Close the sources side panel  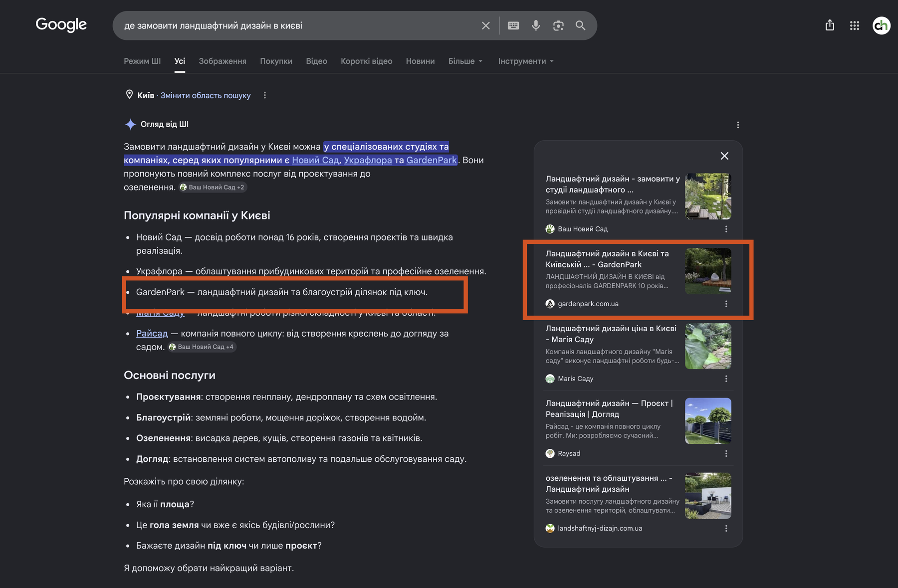724,156
